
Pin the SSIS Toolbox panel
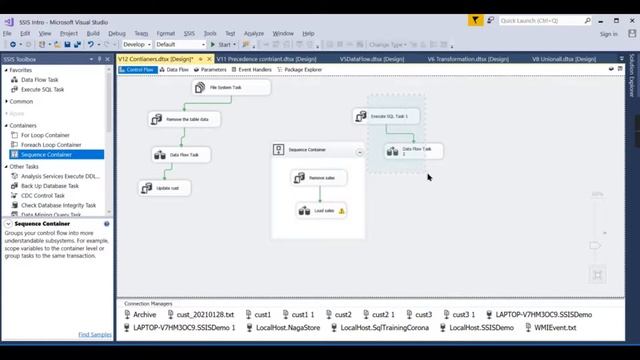click(x=99, y=59)
